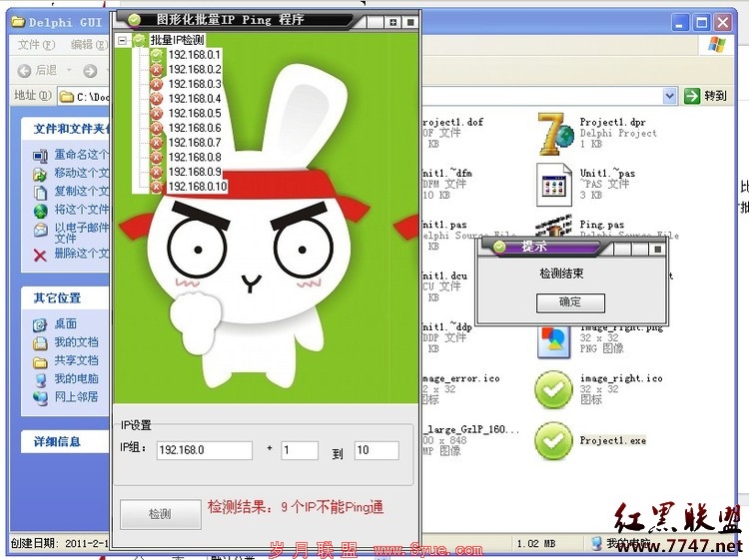Click green icon of 批量IP检测 root node
The image size is (749, 560).
tap(139, 40)
